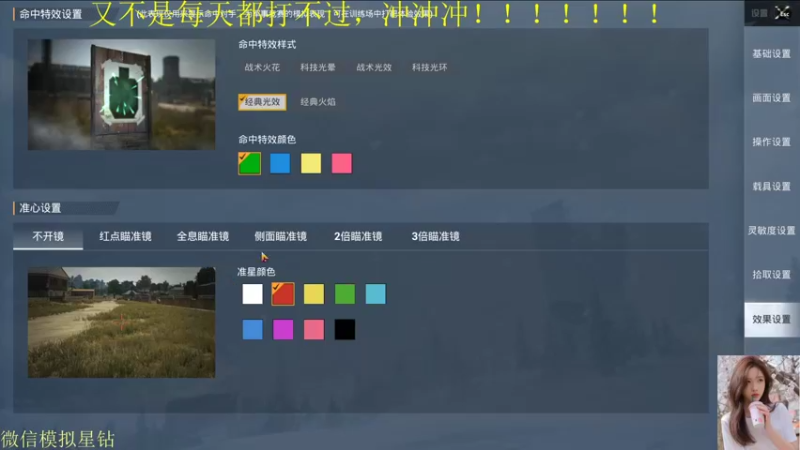The width and height of the screenshot is (800, 450).
Task: Switch to 3倍瞄准镜 tab
Action: pos(435,236)
